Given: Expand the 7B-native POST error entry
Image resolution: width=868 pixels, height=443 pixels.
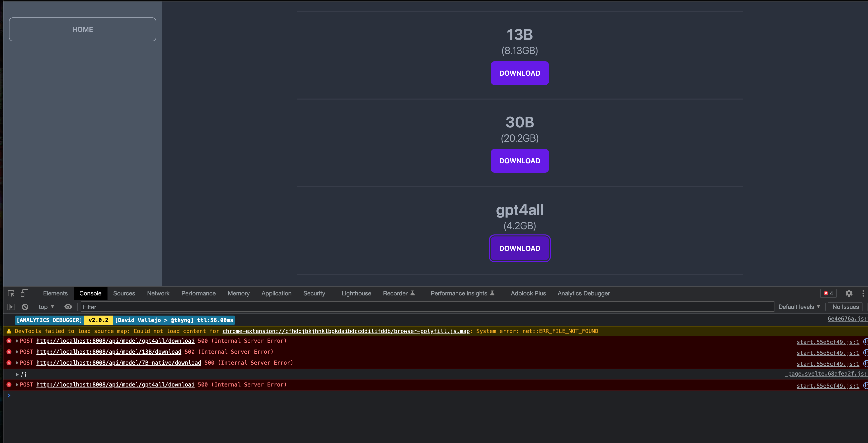Looking at the screenshot, I should [x=17, y=363].
